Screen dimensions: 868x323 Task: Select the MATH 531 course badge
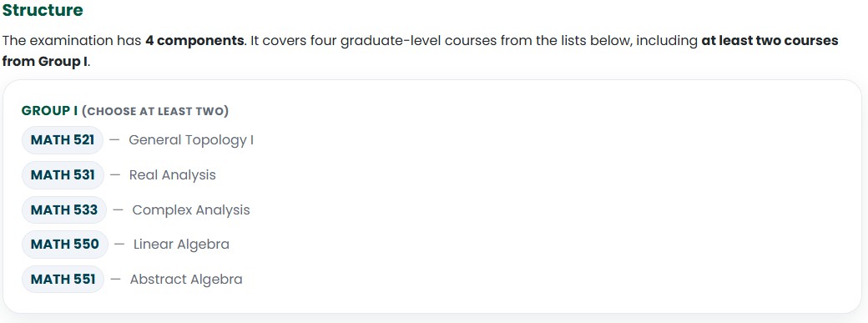63,175
